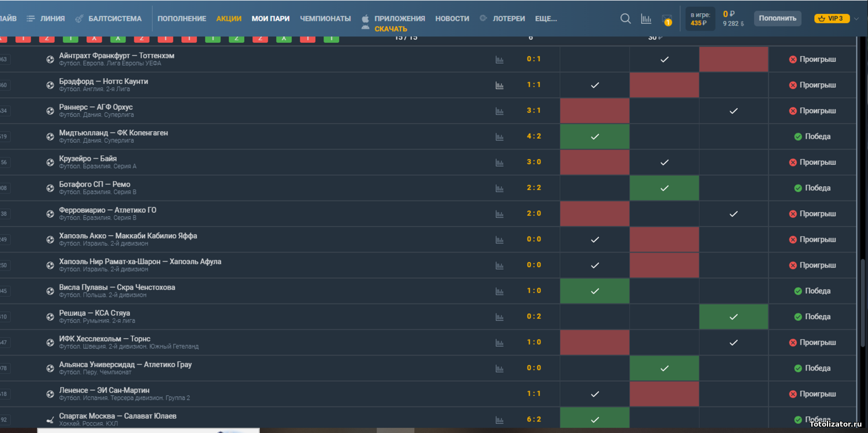Open stats icon for Крузейро — Байя
The height and width of the screenshot is (433, 868).
[499, 162]
